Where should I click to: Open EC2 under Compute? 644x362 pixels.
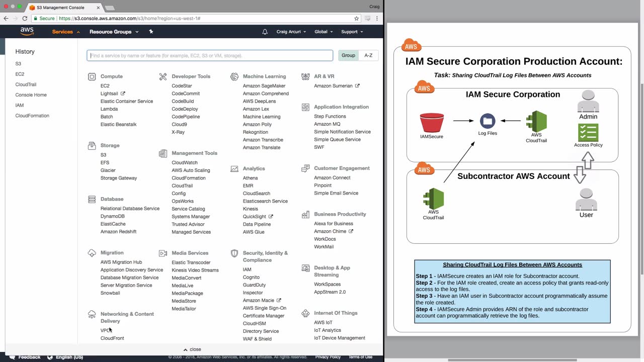click(x=105, y=86)
